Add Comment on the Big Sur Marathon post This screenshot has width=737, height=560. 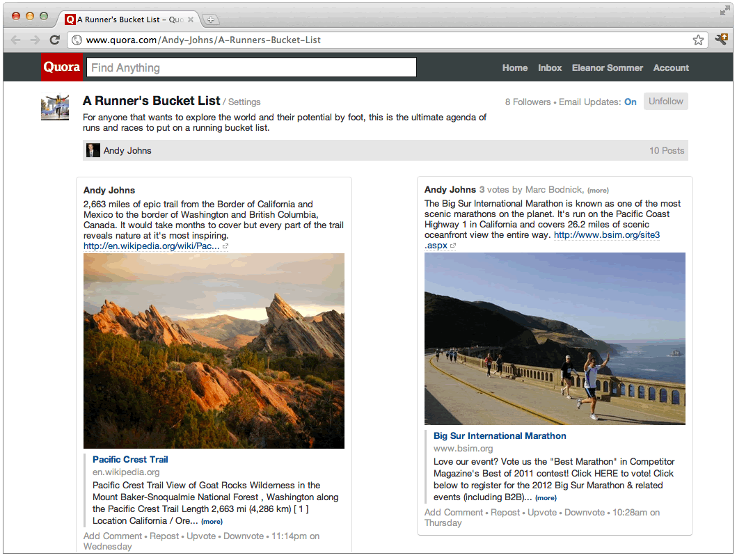[454, 513]
